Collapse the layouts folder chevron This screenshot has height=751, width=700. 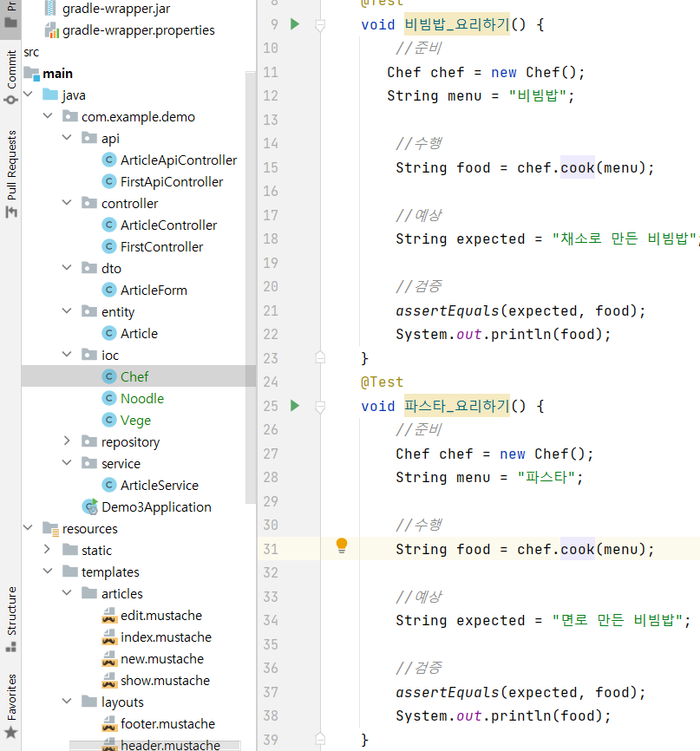(x=67, y=702)
